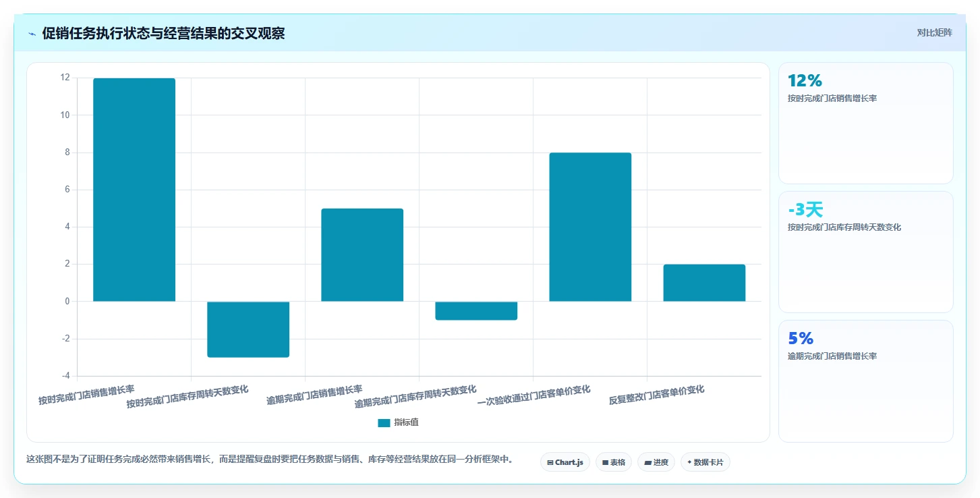Viewport: 980px width, 498px height.
Task: Click the 12% value in the stat card
Action: (x=805, y=81)
